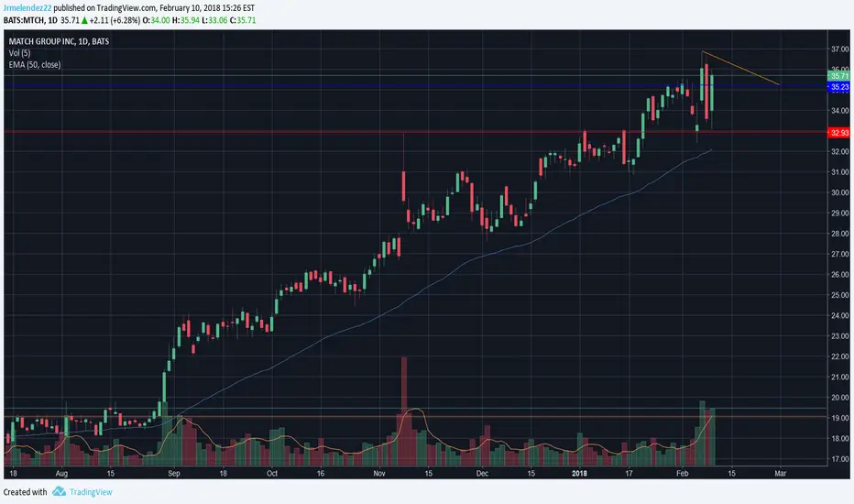Image resolution: width=854 pixels, height=504 pixels.
Task: Click the tallest November volume bar
Action: pyautogui.click(x=403, y=411)
